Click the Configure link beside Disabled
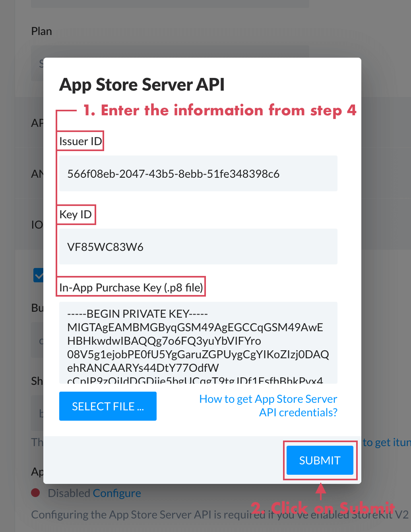Screen dimensions: 411x532 click(x=117, y=493)
